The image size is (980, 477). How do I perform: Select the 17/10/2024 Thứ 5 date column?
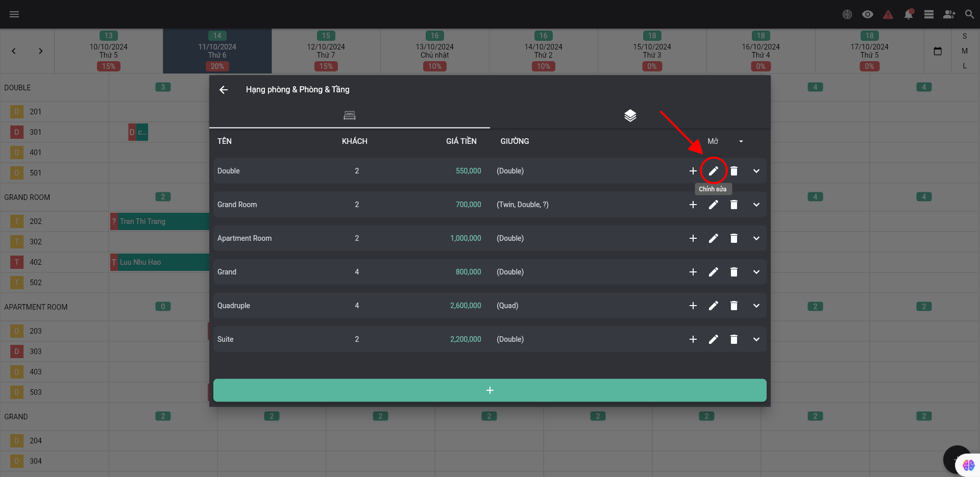[x=870, y=51]
